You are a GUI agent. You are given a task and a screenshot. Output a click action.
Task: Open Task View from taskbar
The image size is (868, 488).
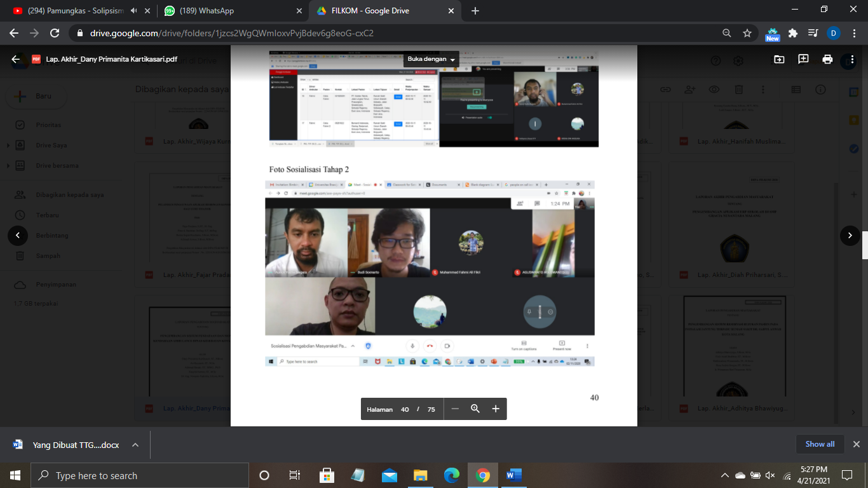click(x=295, y=475)
